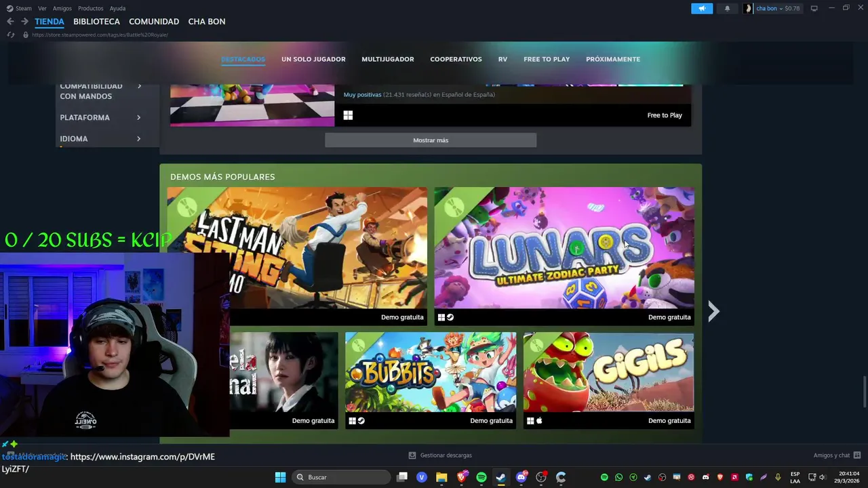The image size is (868, 488).
Task: Click Demo gratuita under Gigils
Action: pos(669,421)
